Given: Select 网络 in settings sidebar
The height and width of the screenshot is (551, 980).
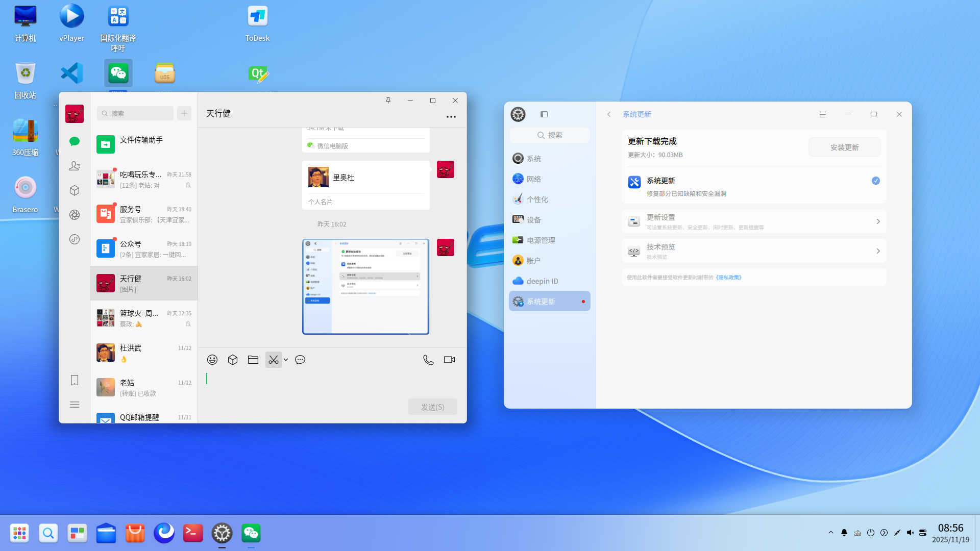Looking at the screenshot, I should 550,179.
